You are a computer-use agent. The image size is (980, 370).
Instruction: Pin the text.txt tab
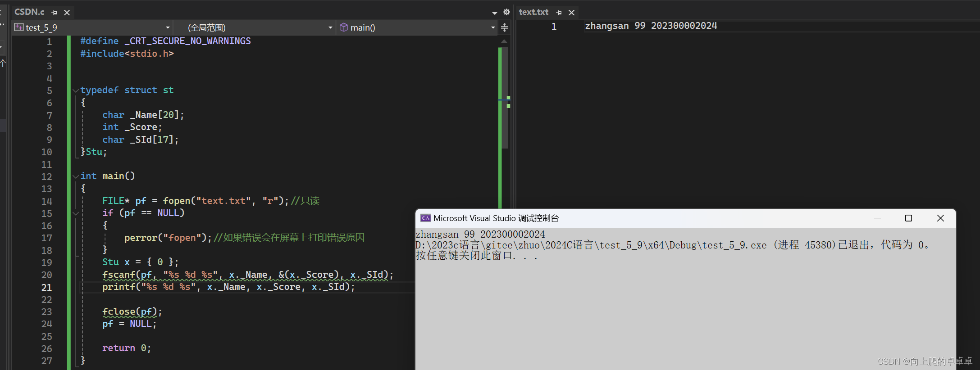tap(559, 13)
